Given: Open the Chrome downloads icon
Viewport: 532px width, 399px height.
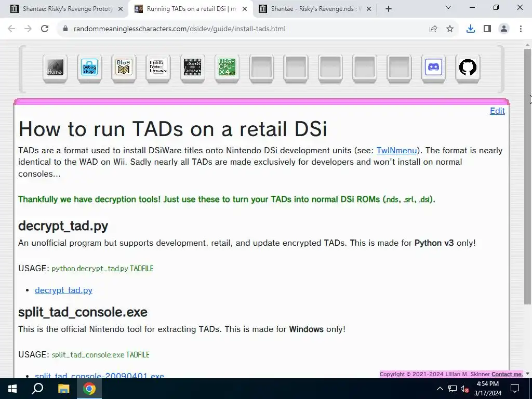Looking at the screenshot, I should [470, 29].
